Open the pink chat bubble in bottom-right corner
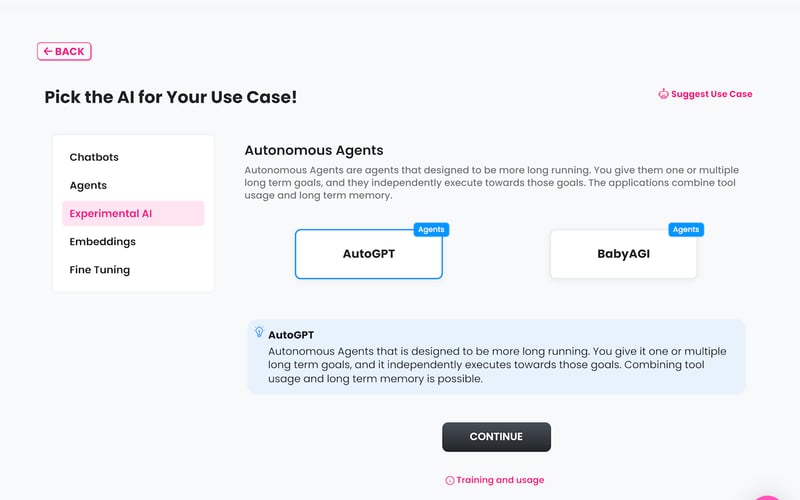Image resolution: width=800 pixels, height=500 pixels. (771, 493)
